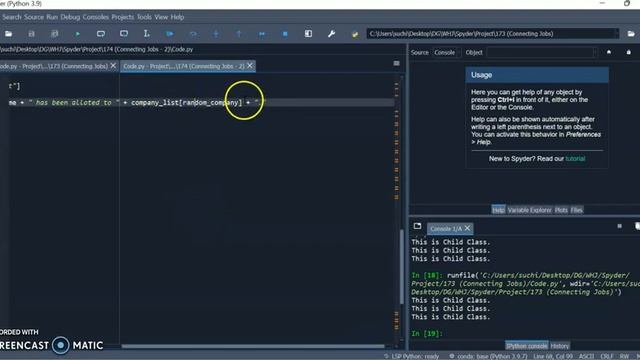Stop debugging with the square icon

[285, 34]
